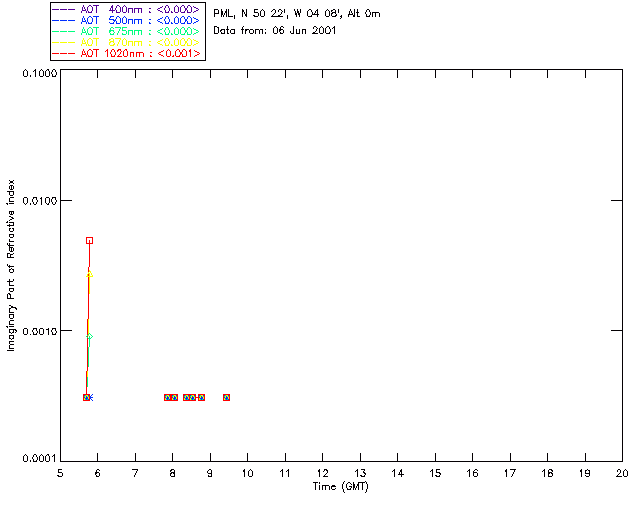
Task: Click the x-axis tick label 10
Action: (247, 473)
